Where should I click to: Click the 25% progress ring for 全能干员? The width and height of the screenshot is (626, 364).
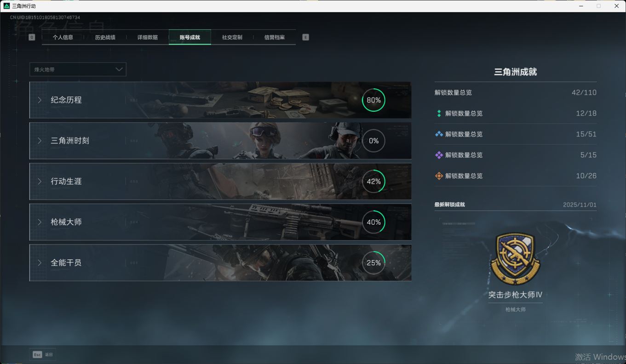click(x=373, y=263)
